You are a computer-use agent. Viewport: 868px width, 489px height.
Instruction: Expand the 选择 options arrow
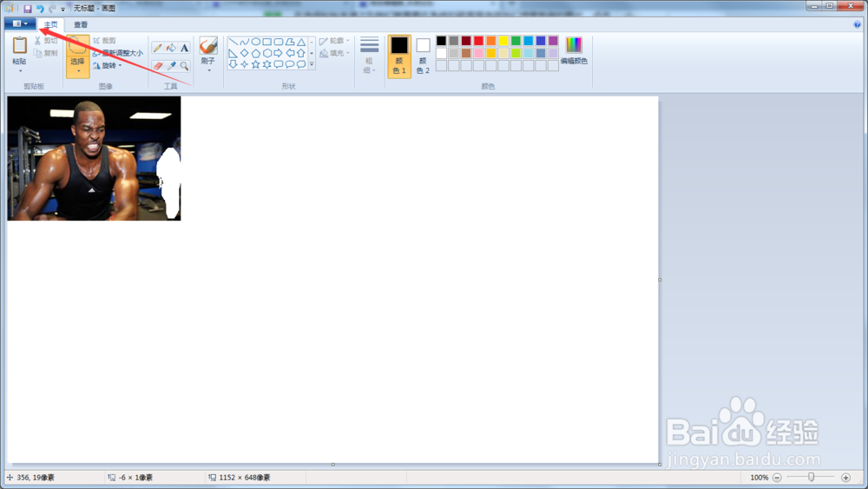78,71
